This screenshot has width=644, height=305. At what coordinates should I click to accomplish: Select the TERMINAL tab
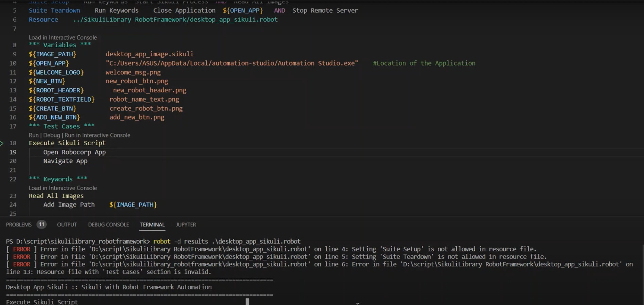(x=152, y=225)
